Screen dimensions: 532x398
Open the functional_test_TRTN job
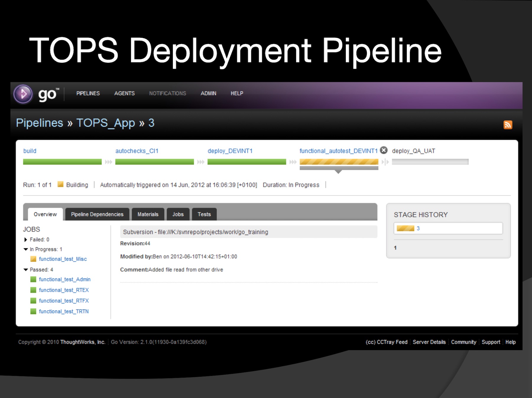(64, 311)
